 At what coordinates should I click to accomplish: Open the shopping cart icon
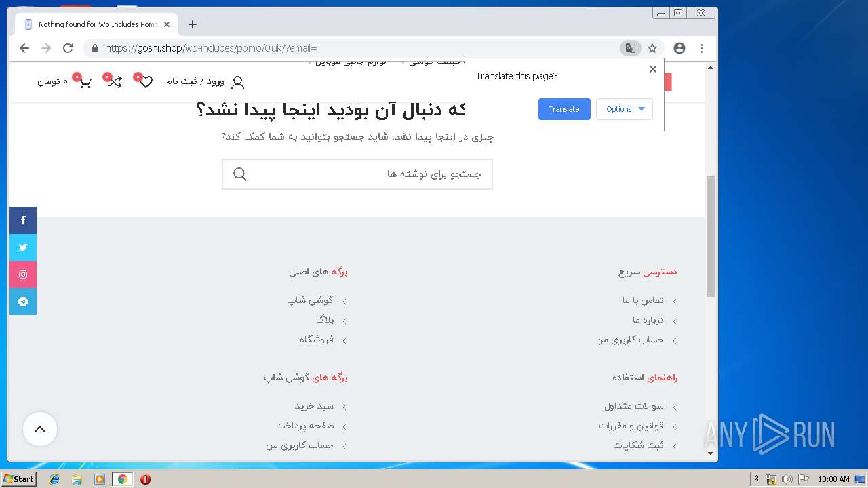85,82
